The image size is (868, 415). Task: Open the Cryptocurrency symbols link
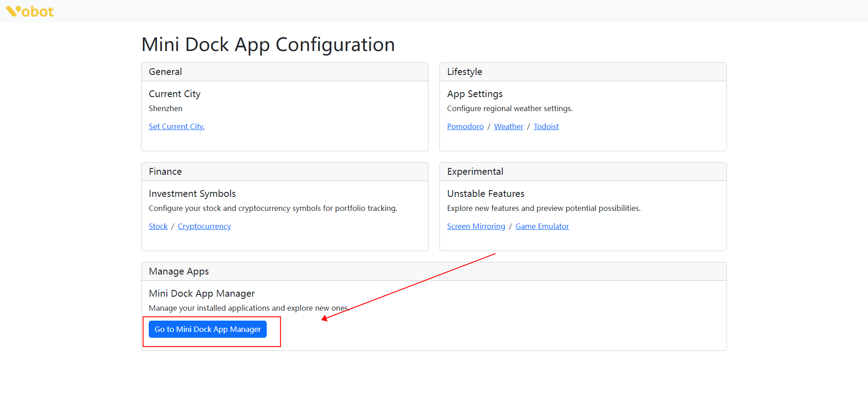(204, 226)
